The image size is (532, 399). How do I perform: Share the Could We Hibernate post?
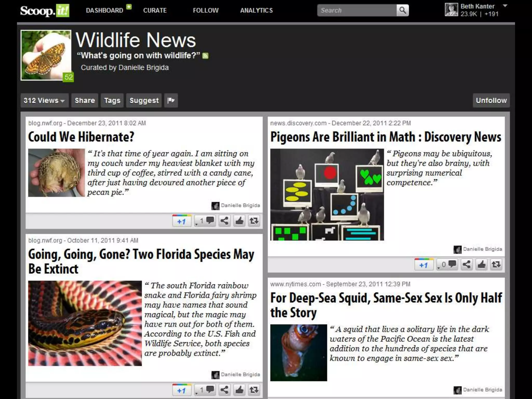(x=224, y=221)
